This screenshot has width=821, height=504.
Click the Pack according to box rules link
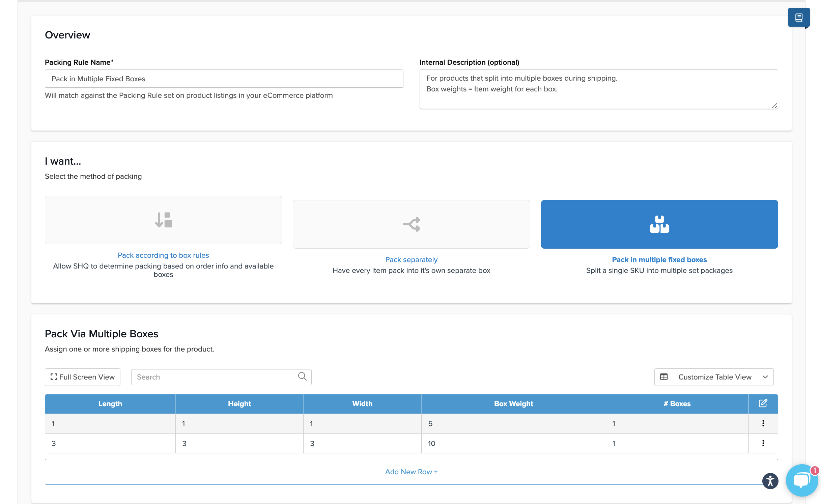pyautogui.click(x=163, y=255)
